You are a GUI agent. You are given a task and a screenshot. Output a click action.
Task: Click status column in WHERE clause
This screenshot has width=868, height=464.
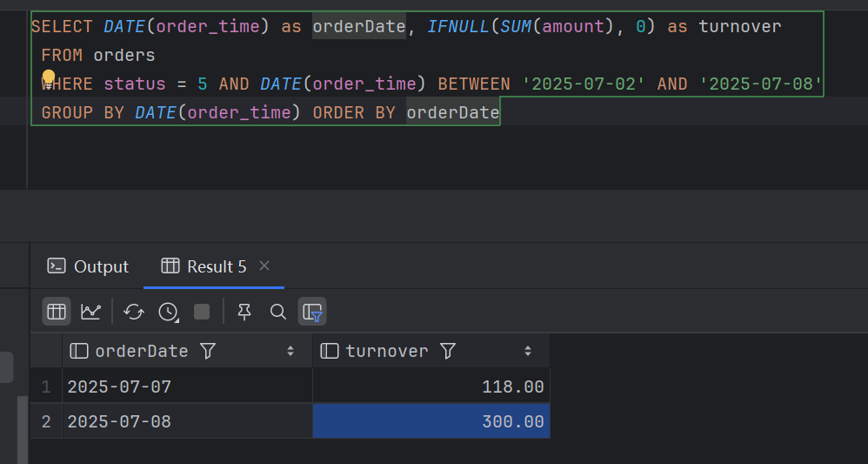coord(135,84)
